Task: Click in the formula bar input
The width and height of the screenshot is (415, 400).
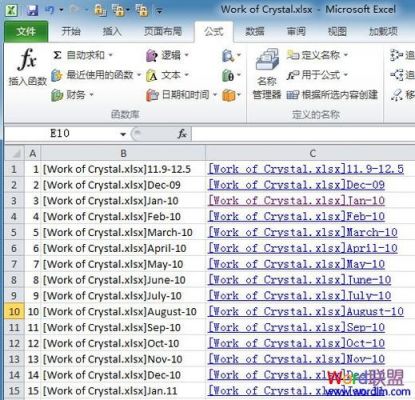Action: 303,134
